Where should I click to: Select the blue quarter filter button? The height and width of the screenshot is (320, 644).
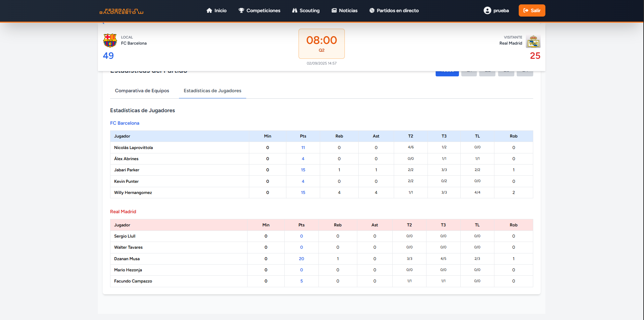tap(447, 73)
